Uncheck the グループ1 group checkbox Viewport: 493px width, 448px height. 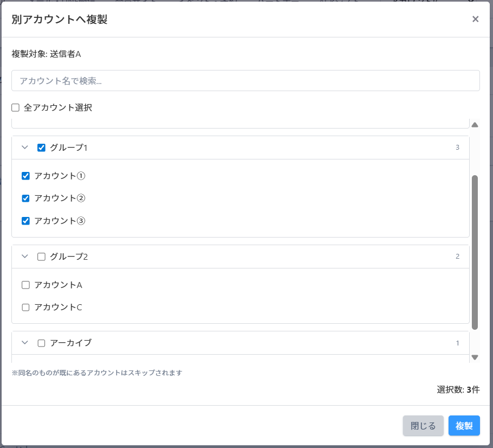tap(41, 148)
